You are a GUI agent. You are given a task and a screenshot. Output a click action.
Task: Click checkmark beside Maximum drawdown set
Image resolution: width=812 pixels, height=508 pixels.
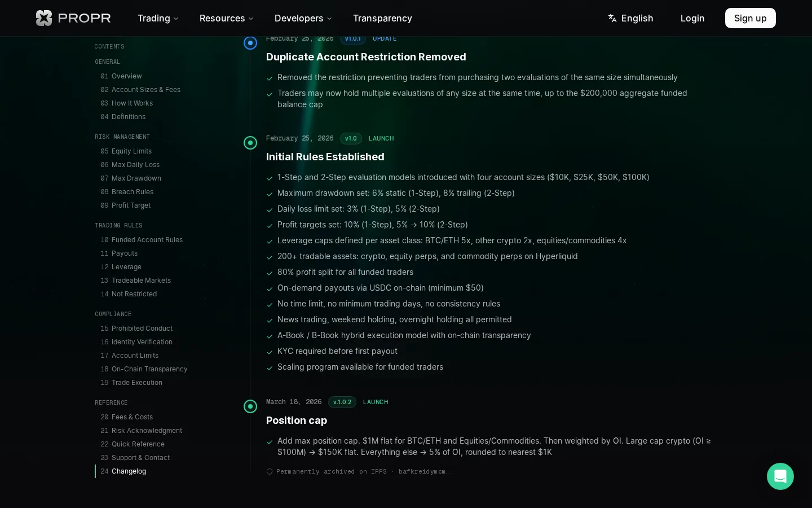pyautogui.click(x=270, y=194)
